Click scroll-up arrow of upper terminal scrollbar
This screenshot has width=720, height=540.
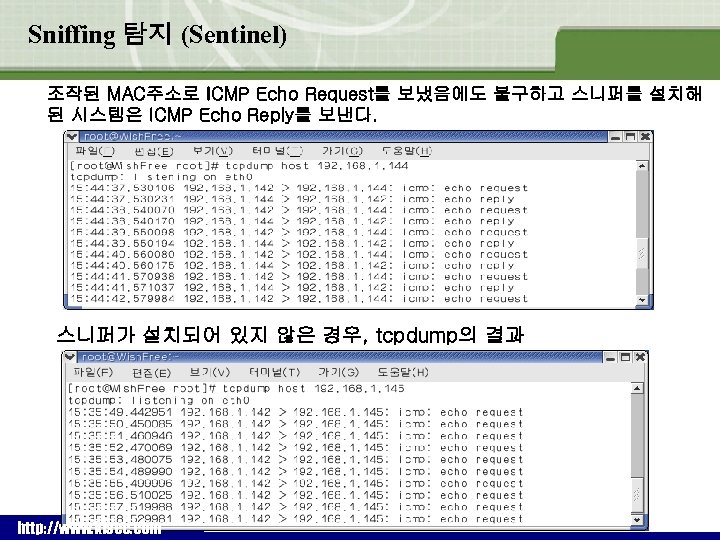(x=642, y=166)
